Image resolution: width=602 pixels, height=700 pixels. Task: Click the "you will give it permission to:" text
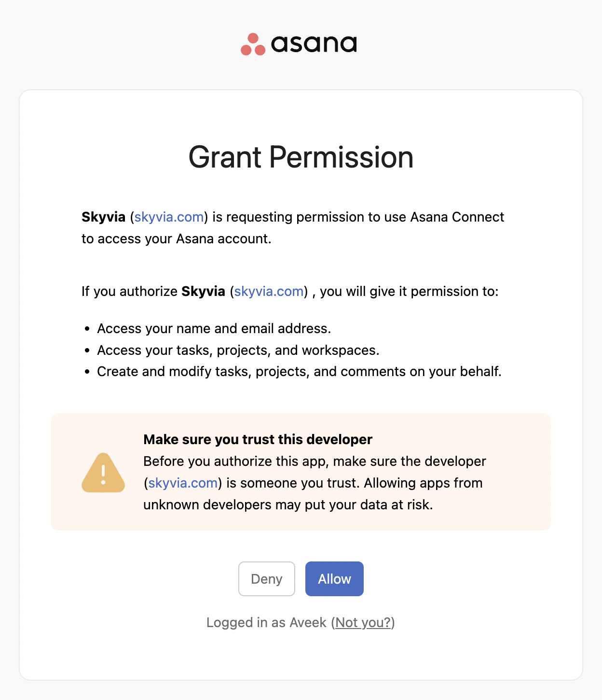pyautogui.click(x=409, y=292)
